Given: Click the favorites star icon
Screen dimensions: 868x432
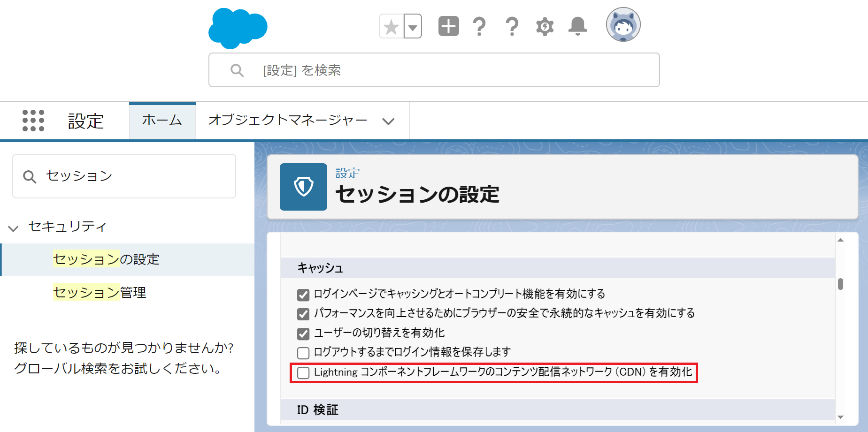Looking at the screenshot, I should coord(391,27).
